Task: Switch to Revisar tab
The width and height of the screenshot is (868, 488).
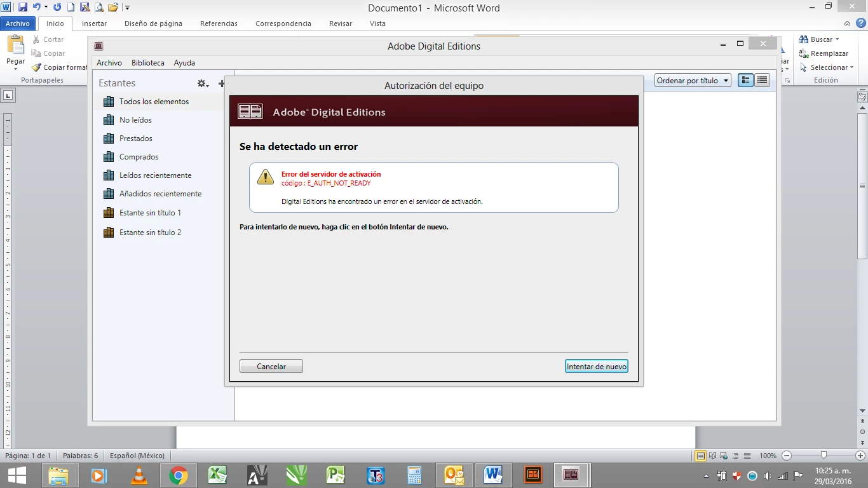Action: tap(341, 24)
